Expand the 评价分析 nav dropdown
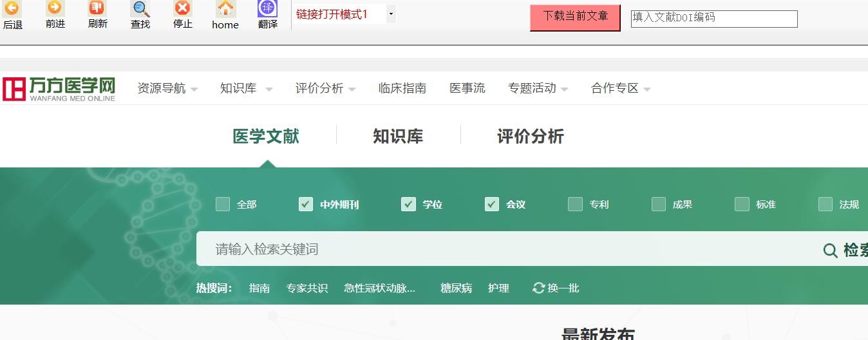Viewport: 868px width, 340px height. [x=325, y=88]
